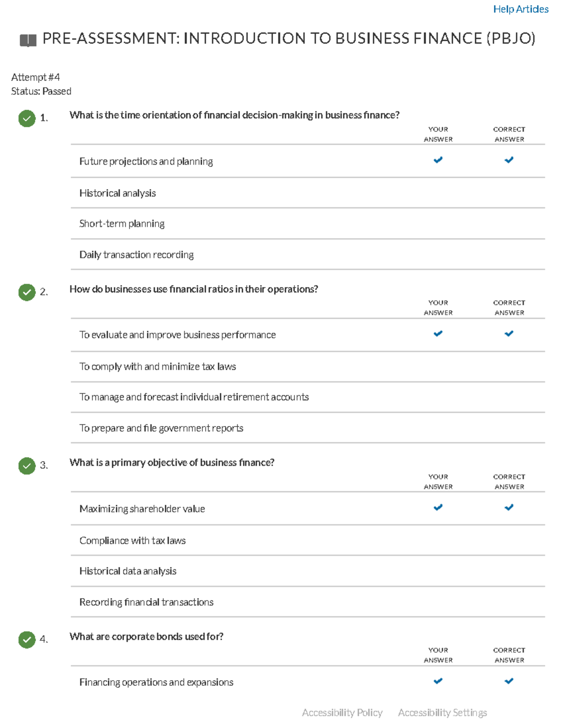The image size is (563, 728).
Task: Click the green check icon for question 1
Action: (27, 119)
